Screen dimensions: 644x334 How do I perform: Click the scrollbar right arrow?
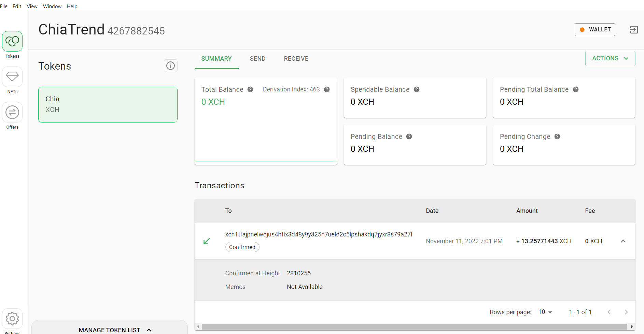(x=632, y=326)
